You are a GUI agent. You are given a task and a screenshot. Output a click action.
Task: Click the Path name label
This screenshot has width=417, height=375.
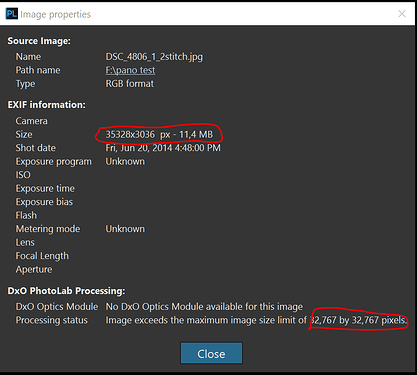coord(38,70)
